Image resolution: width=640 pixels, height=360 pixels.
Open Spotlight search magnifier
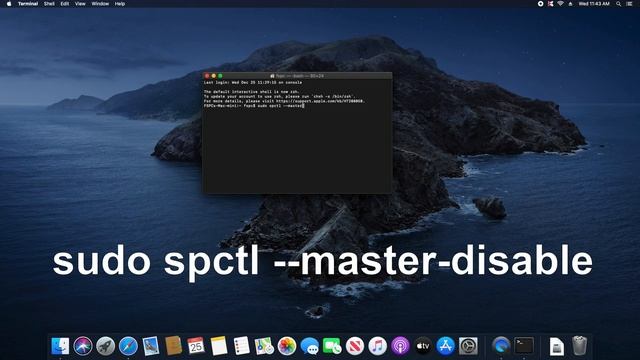[x=618, y=4]
